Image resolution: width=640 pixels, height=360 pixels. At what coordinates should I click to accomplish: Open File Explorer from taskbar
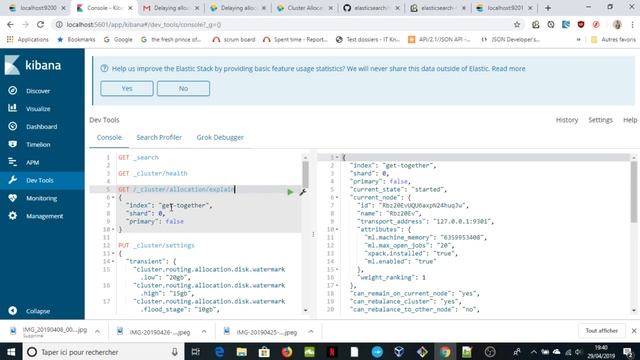(x=242, y=352)
